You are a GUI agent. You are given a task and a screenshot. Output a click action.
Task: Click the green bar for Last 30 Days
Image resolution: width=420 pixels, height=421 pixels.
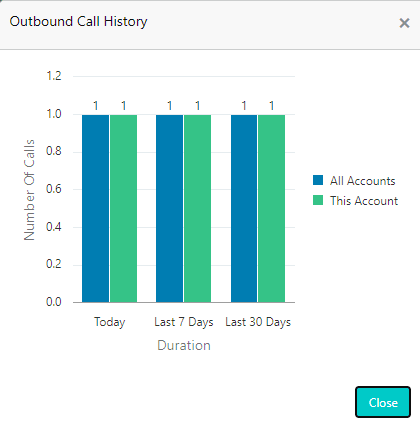tap(271, 209)
